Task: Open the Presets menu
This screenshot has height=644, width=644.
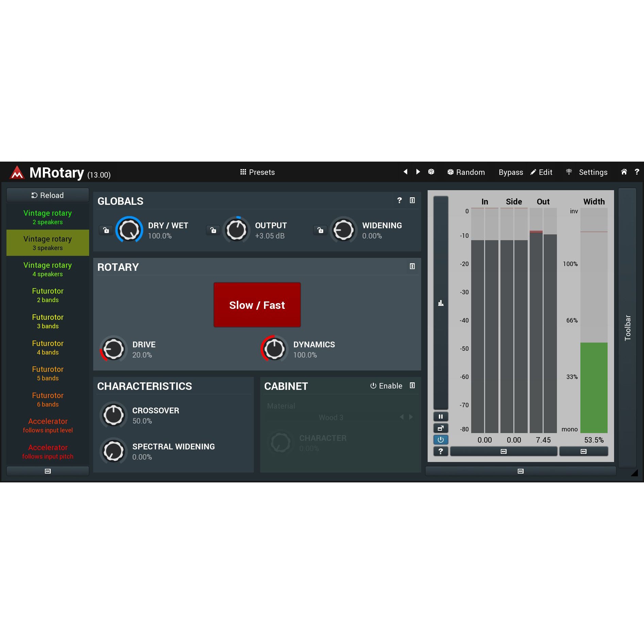Action: click(x=258, y=172)
